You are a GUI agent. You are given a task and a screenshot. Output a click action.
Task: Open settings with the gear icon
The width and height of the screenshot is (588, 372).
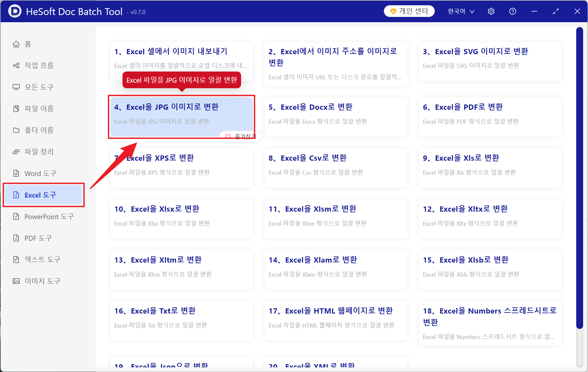[491, 11]
